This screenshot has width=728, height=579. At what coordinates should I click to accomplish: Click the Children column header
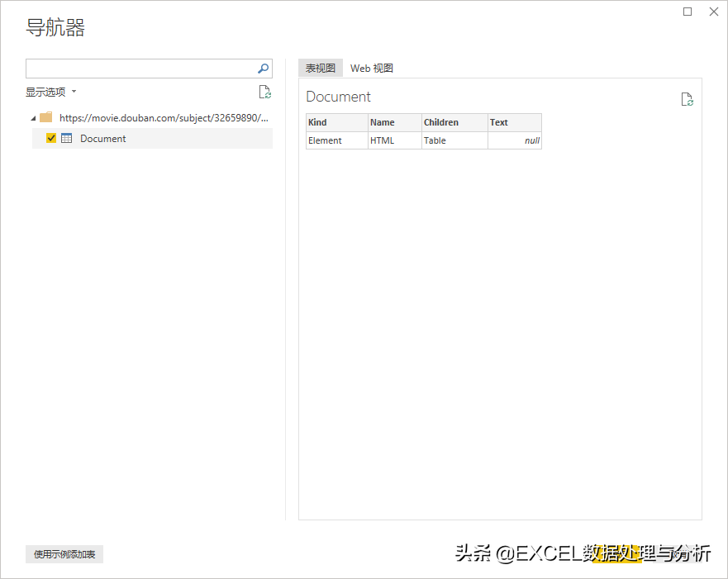tap(454, 122)
